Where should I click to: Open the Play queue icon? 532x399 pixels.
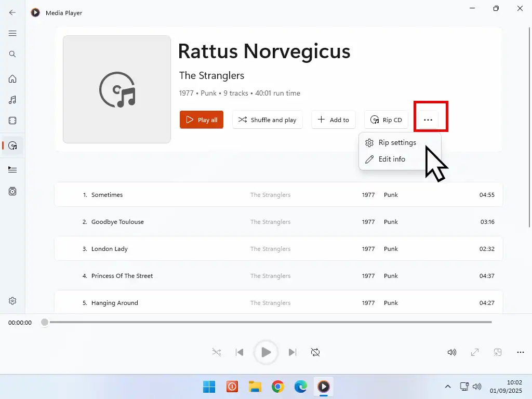(x=12, y=170)
